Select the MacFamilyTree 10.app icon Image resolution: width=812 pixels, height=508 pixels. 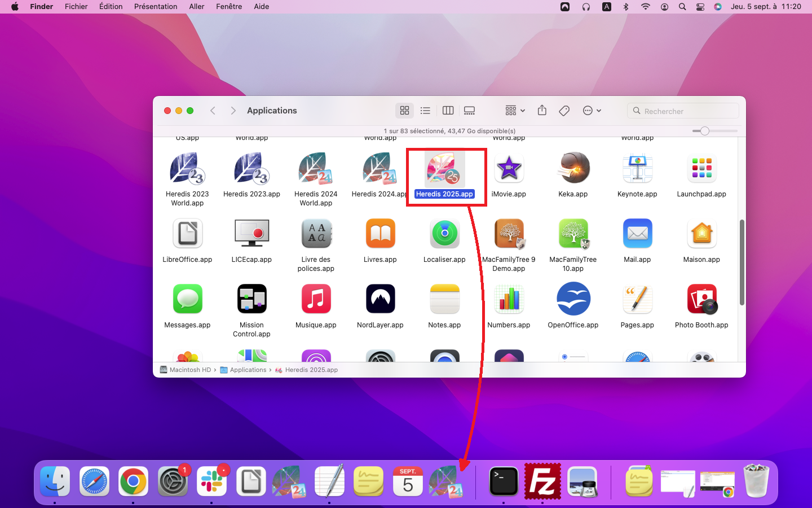[573, 234]
